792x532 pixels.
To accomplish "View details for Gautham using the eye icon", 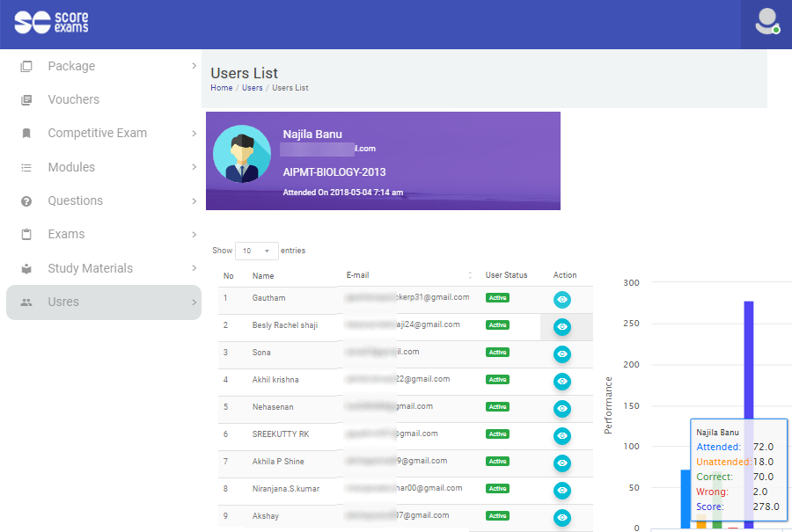I will (561, 299).
